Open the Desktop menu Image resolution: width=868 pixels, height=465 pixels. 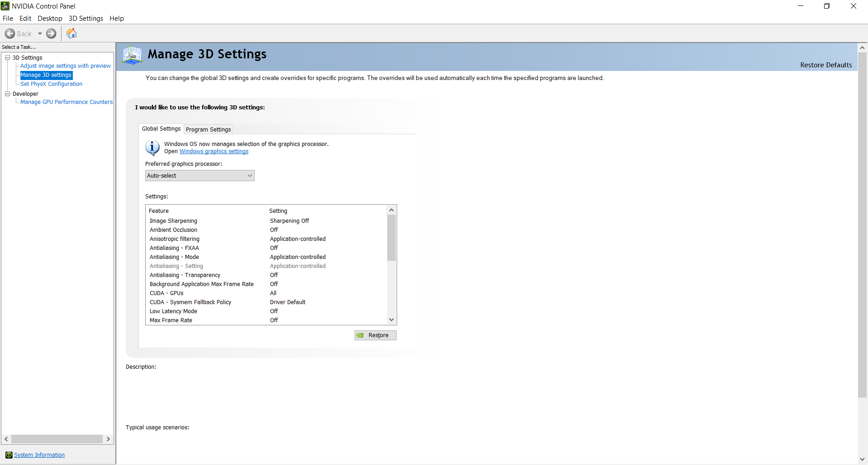pyautogui.click(x=50, y=19)
